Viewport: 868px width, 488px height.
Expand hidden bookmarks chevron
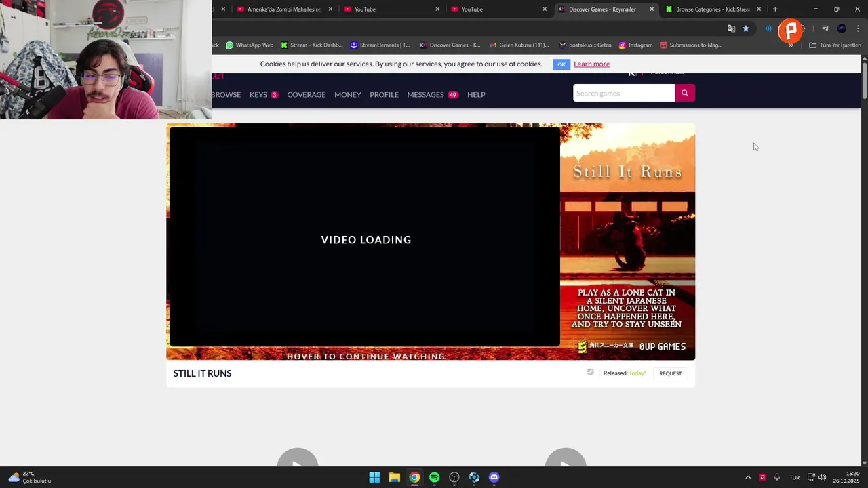(x=791, y=45)
